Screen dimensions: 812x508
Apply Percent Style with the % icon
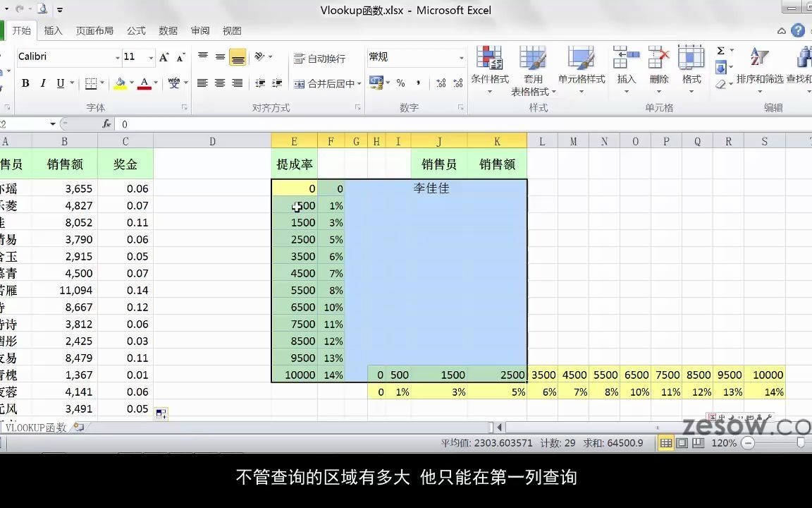click(401, 83)
